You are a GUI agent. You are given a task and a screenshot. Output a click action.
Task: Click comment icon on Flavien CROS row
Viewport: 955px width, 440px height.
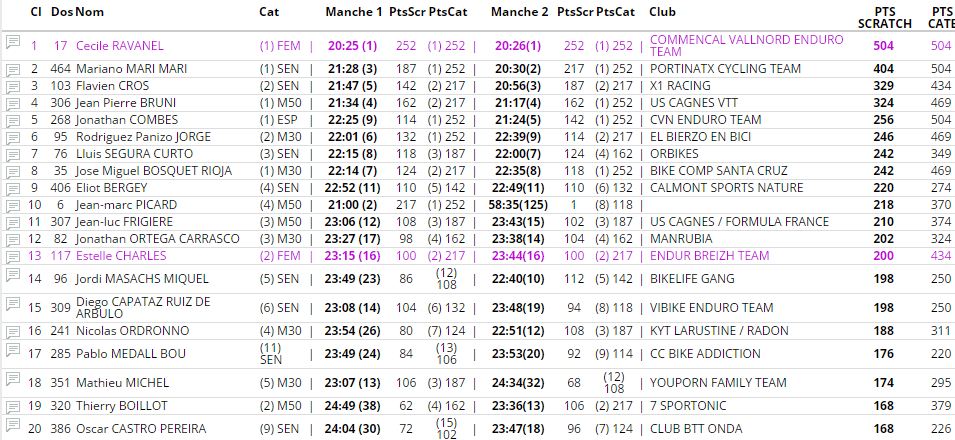click(13, 86)
